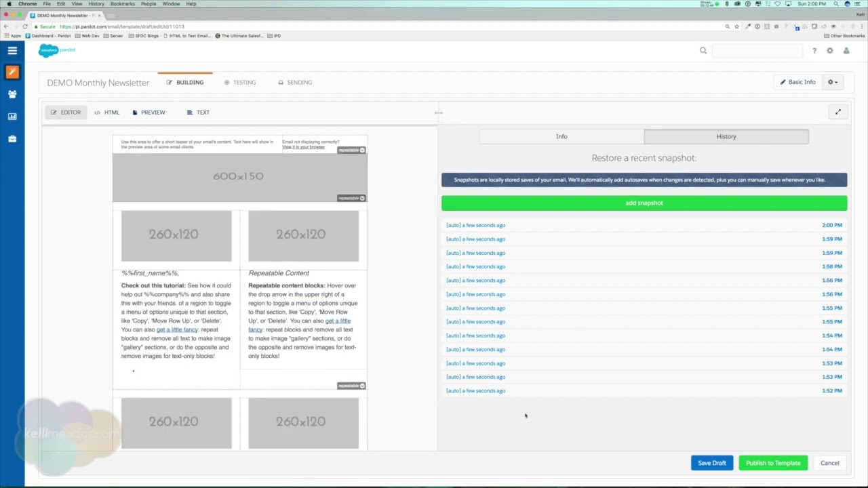The height and width of the screenshot is (488, 868).
Task: Switch to the Info tab
Action: pos(561,136)
